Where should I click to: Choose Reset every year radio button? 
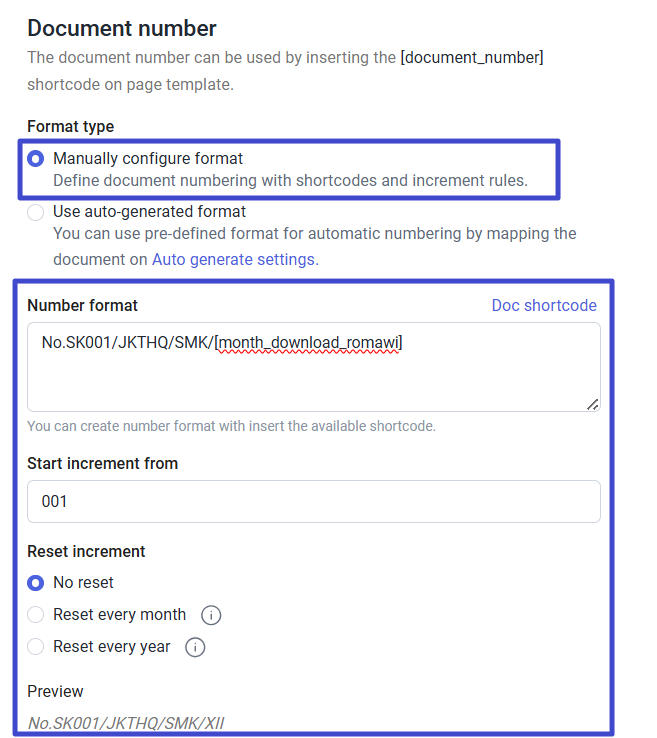(x=36, y=647)
